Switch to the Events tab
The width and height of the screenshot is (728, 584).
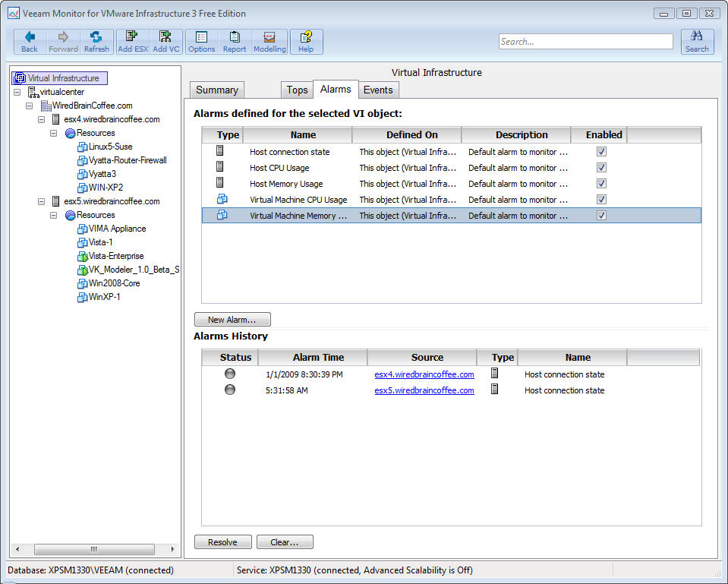(378, 90)
